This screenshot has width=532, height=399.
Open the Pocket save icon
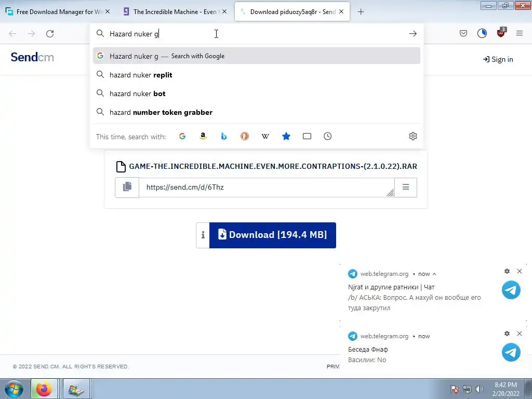pos(463,33)
